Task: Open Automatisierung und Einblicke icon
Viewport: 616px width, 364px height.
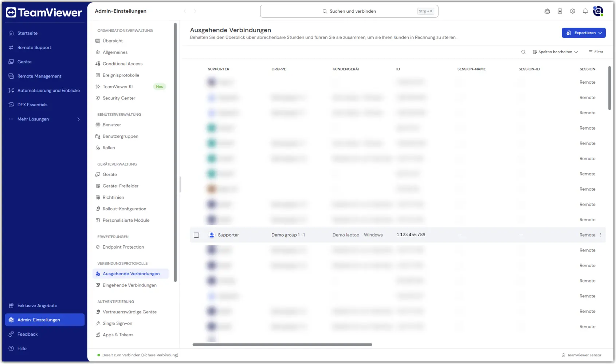Action: (x=11, y=90)
